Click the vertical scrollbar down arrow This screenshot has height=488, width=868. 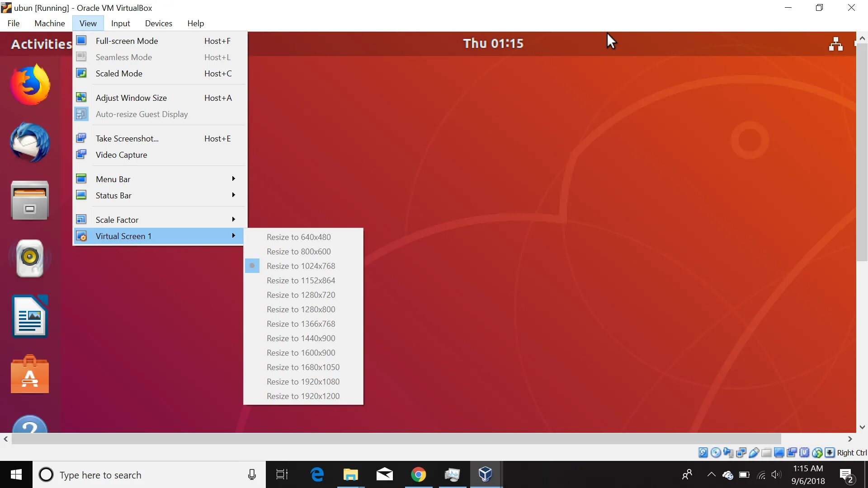[x=862, y=427]
